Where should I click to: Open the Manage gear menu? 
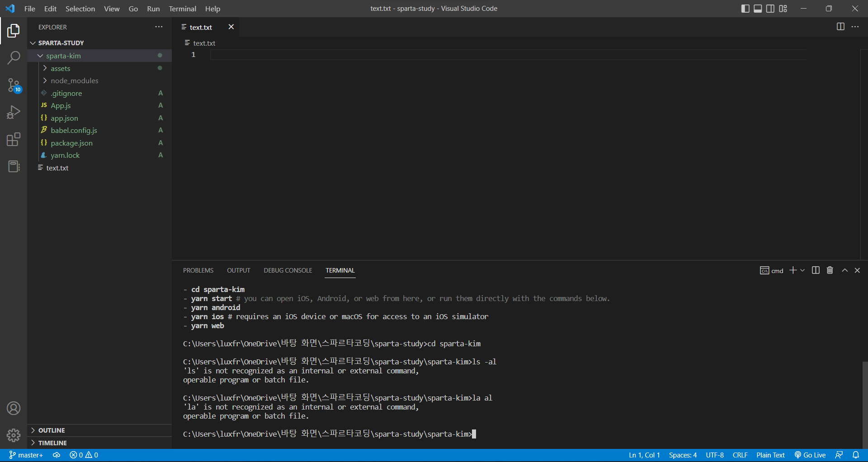click(x=14, y=435)
